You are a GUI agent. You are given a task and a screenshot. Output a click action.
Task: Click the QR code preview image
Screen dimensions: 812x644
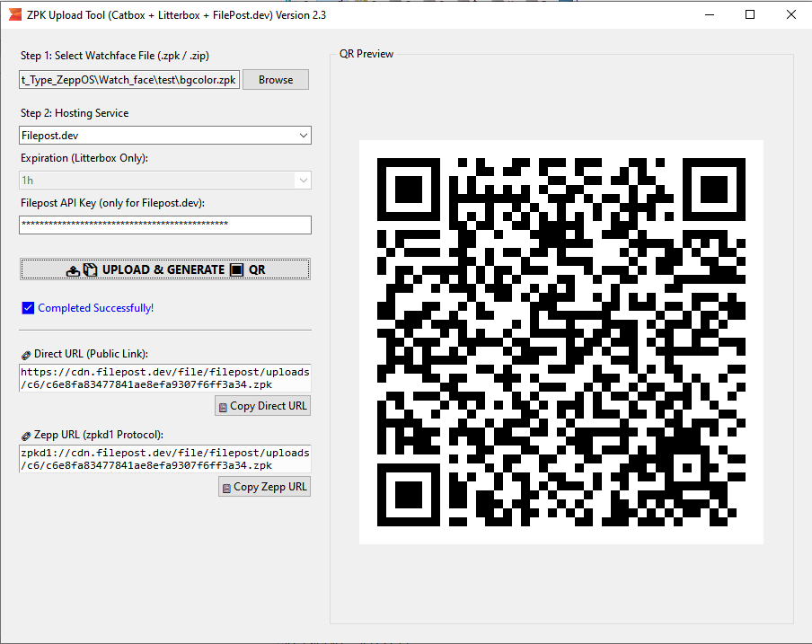click(561, 342)
